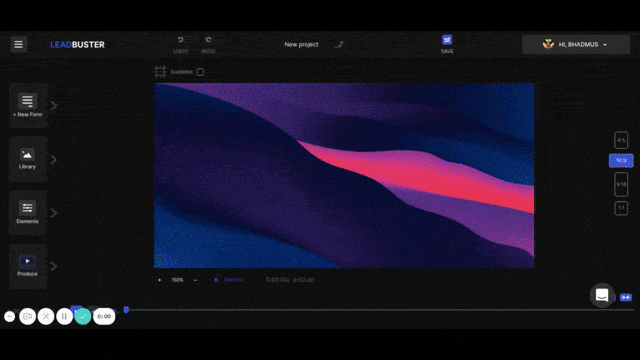640x360 pixels.
Task: Click the canvas preview image
Action: (344, 176)
